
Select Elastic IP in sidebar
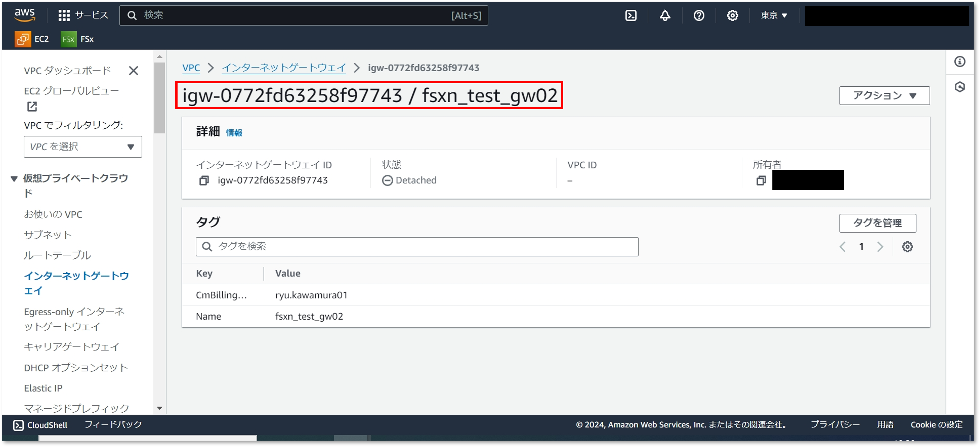43,388
